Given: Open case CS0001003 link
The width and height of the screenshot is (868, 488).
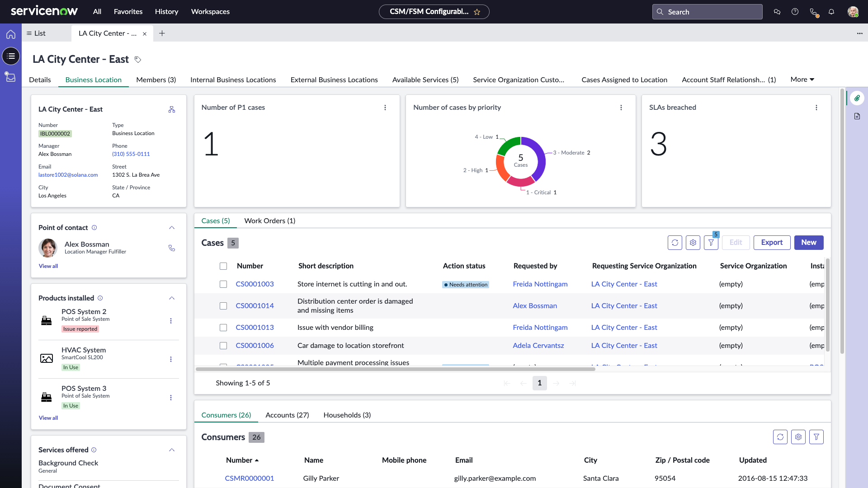Looking at the screenshot, I should pyautogui.click(x=255, y=284).
